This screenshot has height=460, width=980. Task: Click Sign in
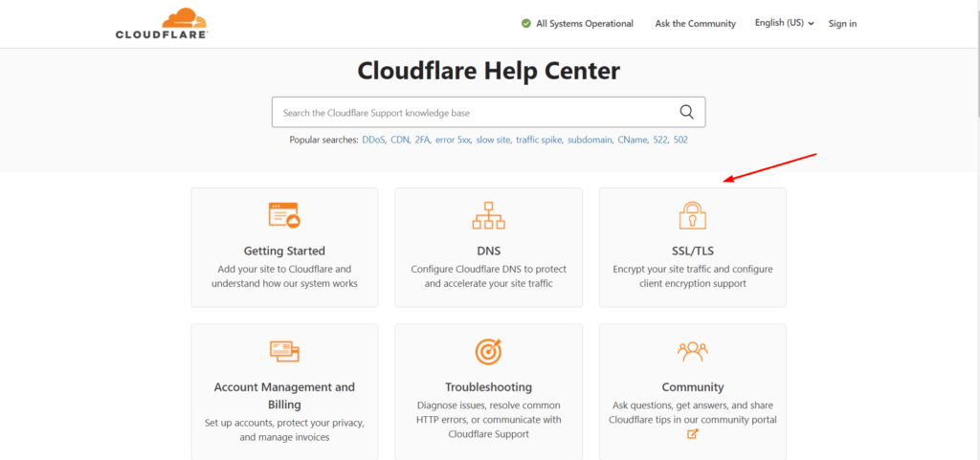tap(842, 24)
